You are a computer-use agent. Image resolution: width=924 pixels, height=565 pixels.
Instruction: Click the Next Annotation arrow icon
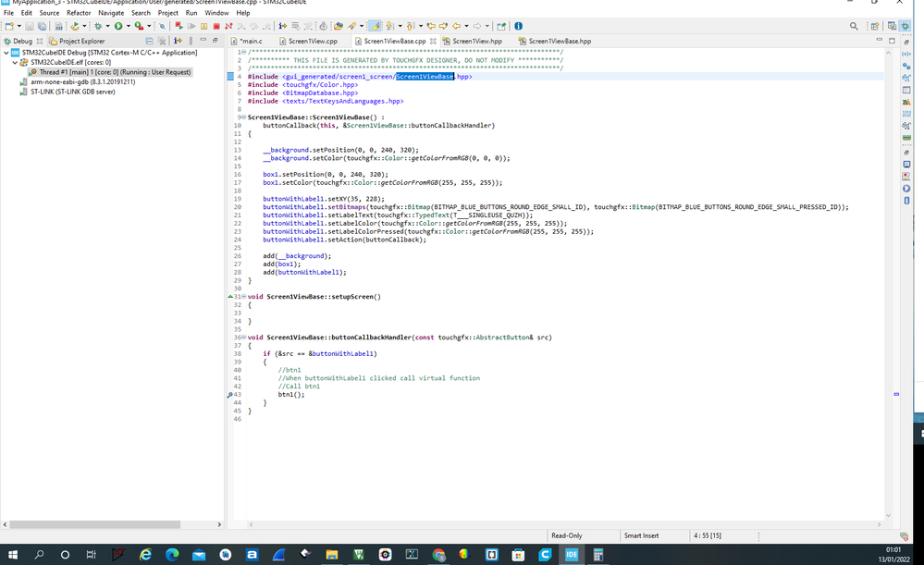pyautogui.click(x=388, y=26)
